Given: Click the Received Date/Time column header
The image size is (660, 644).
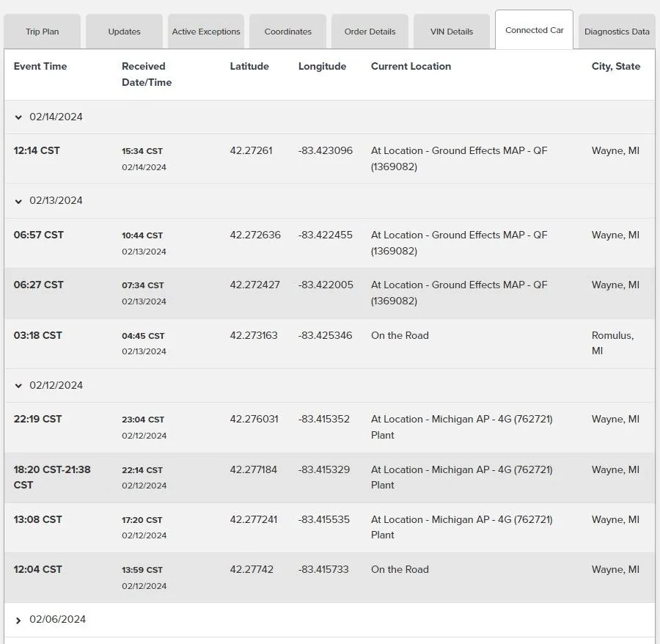Looking at the screenshot, I should point(147,75).
